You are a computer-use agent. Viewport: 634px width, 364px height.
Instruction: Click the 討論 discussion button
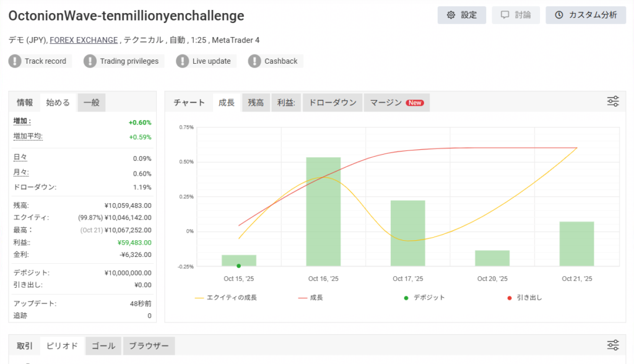pyautogui.click(x=516, y=15)
